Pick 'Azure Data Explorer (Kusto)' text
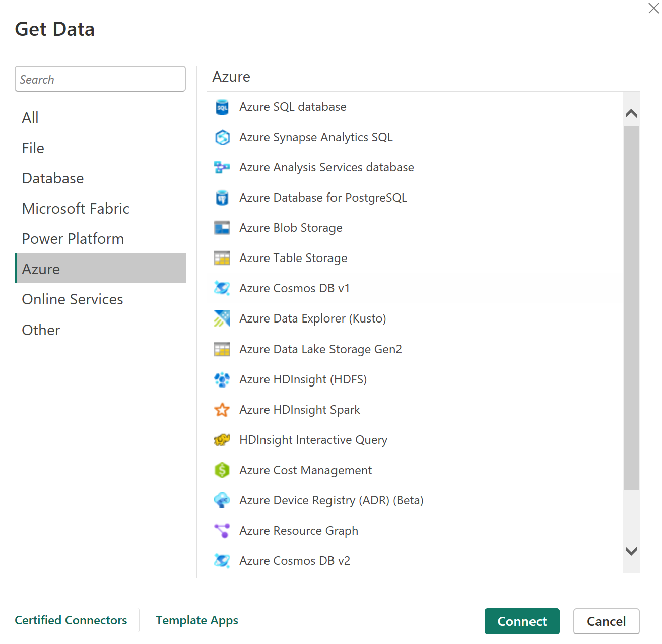This screenshot has width=662, height=644. tap(312, 318)
